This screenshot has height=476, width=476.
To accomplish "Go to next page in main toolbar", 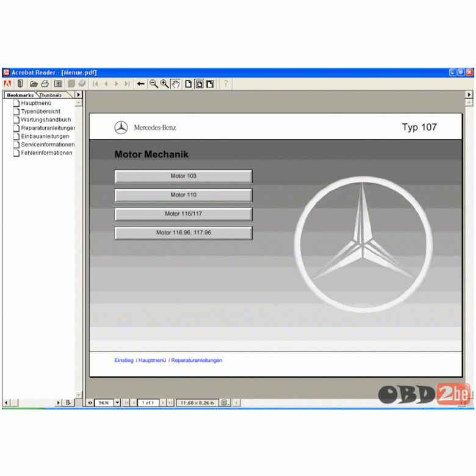I will point(117,84).
